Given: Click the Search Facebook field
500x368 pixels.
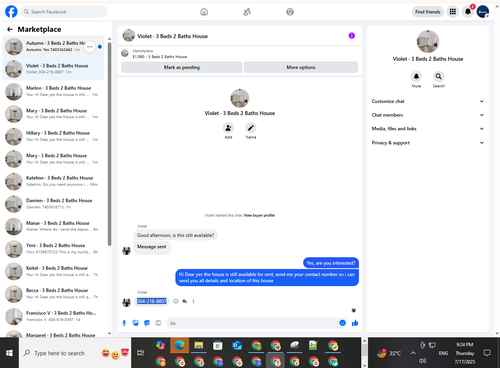Looking at the screenshot, I should click(64, 12).
